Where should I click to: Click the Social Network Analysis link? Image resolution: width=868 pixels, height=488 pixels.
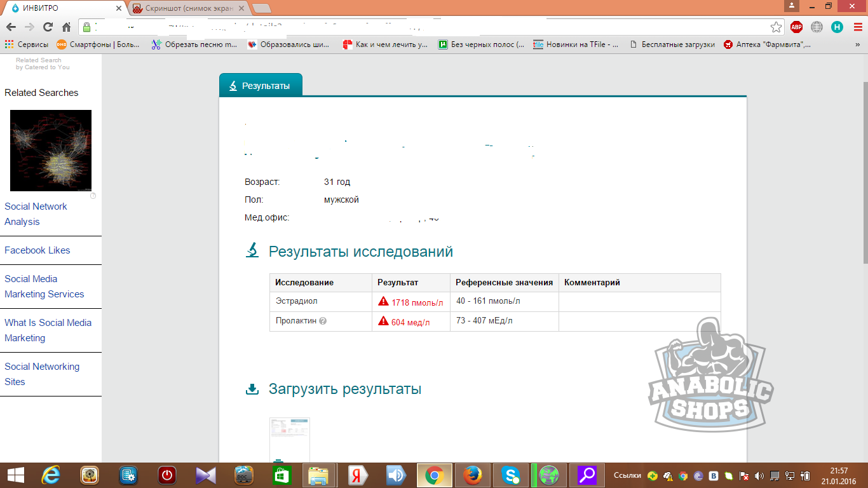(x=36, y=214)
